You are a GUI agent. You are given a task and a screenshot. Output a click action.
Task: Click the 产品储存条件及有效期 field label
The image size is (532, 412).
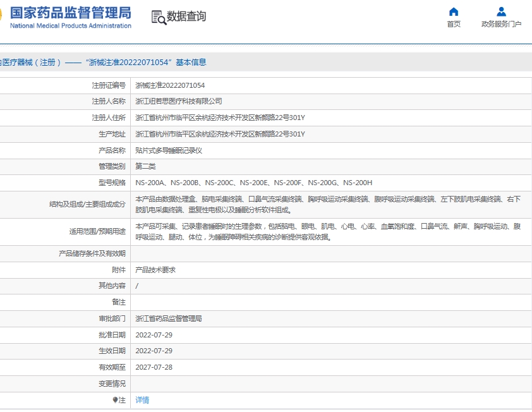pyautogui.click(x=92, y=254)
